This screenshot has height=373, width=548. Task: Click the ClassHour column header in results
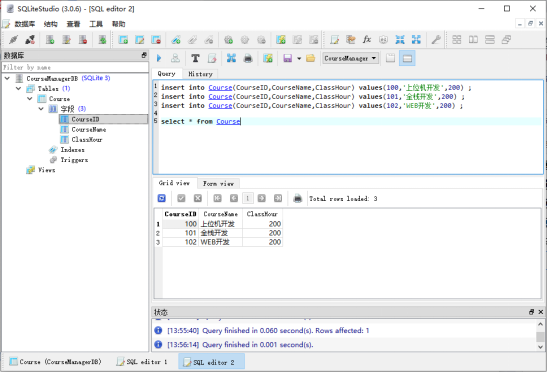[x=262, y=214]
